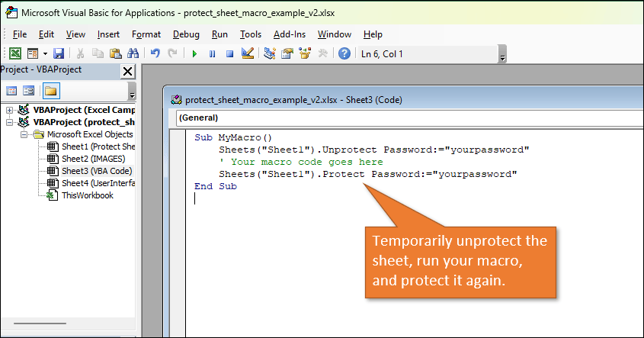644x338 pixels.
Task: Undo the last edit in the toolbar
Action: [x=155, y=53]
